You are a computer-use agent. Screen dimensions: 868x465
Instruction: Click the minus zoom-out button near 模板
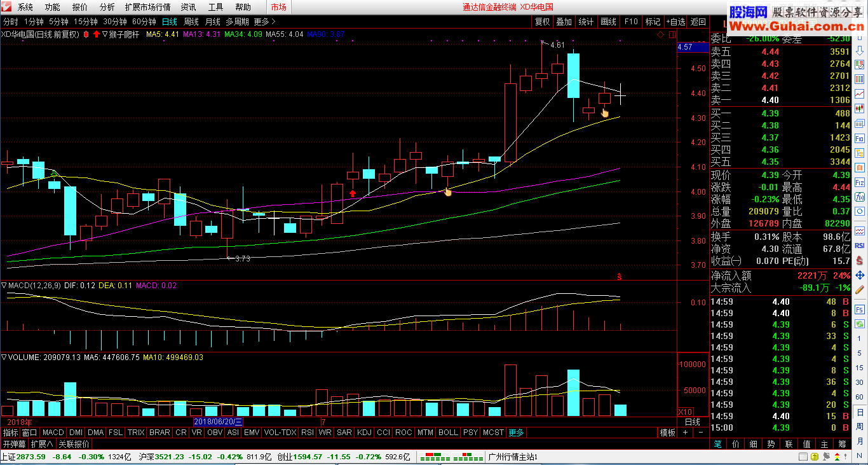(x=700, y=433)
